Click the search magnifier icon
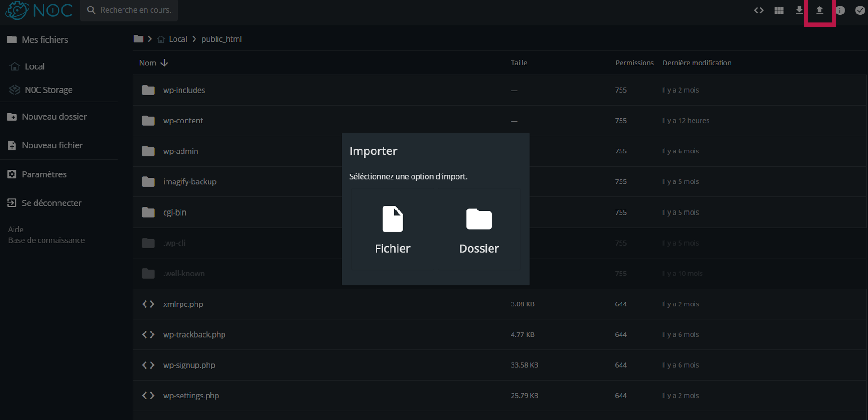 tap(91, 10)
